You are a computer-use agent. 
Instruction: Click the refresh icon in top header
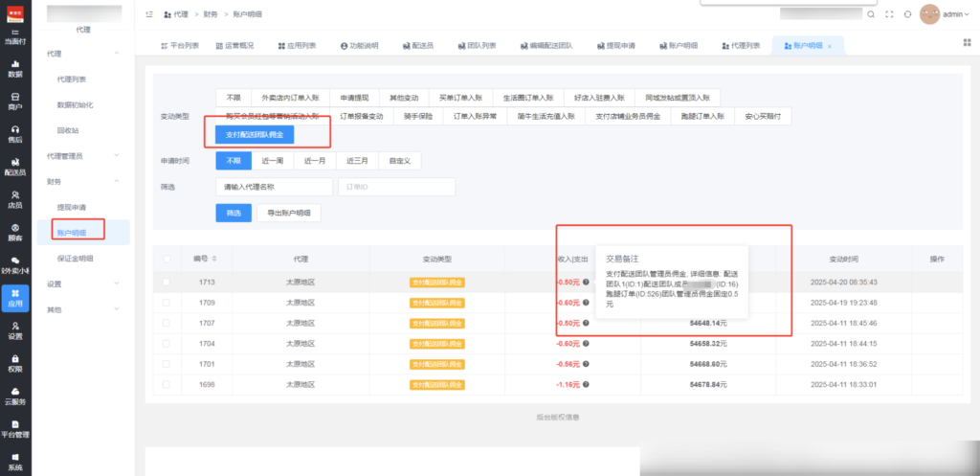pos(907,14)
